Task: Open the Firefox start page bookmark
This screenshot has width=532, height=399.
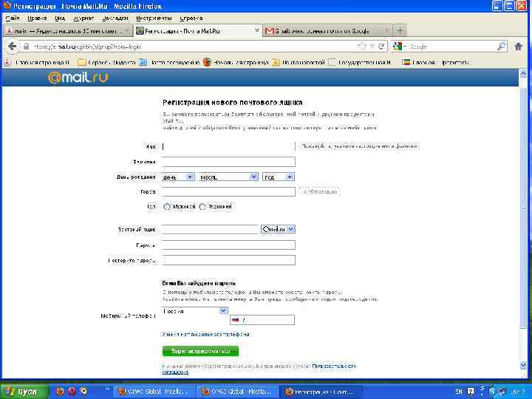Action: (x=236, y=62)
